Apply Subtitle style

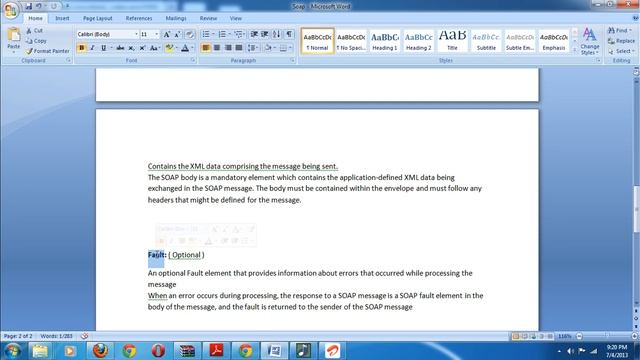click(486, 41)
